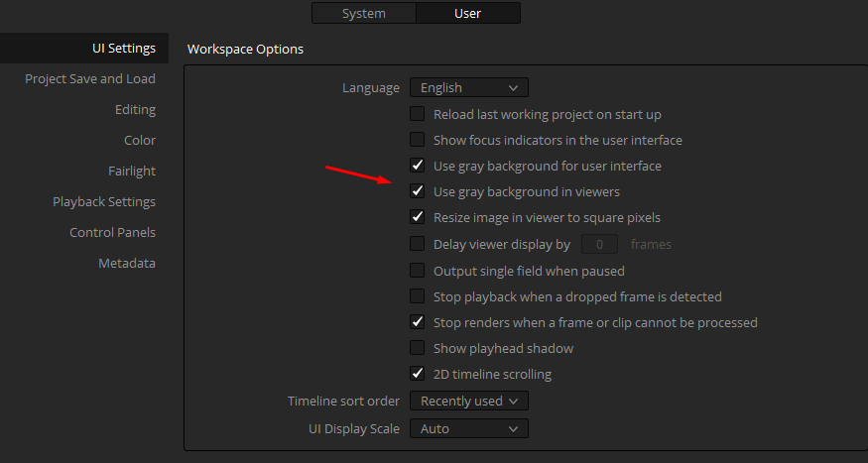Enable Show focus indicators checkbox

[417, 140]
